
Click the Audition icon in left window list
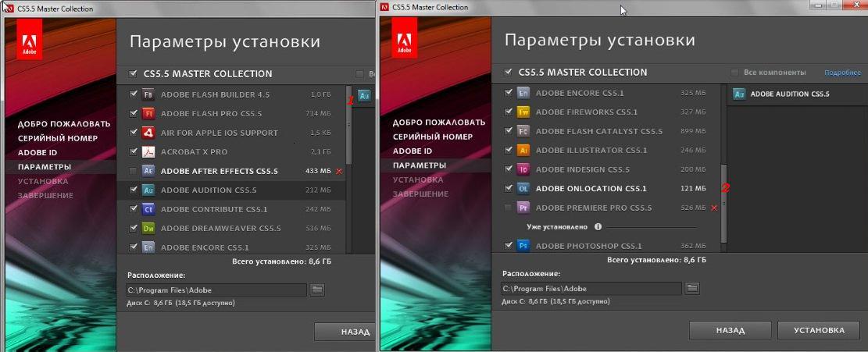(148, 190)
